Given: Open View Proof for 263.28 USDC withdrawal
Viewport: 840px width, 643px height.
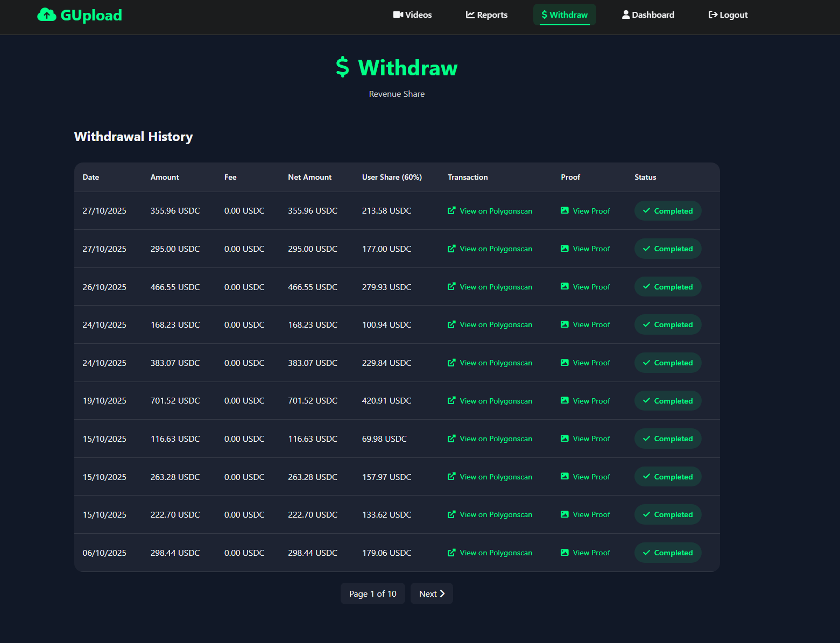Looking at the screenshot, I should pos(591,477).
